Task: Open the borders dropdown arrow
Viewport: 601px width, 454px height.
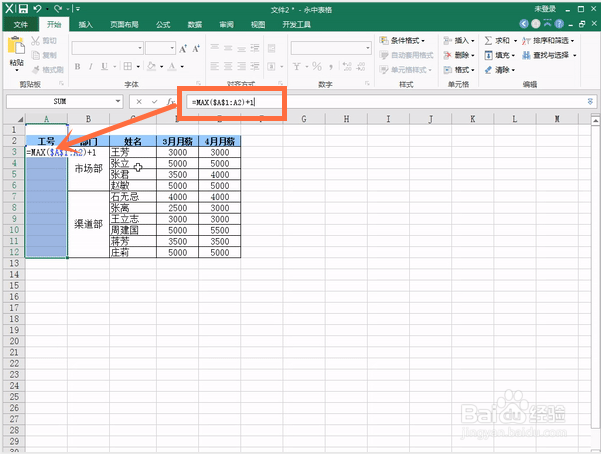Action: [138, 67]
